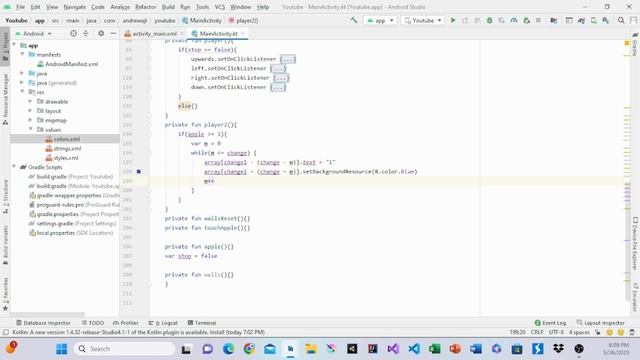Collapse the values folder
Viewport: 640px width, 360px height.
coord(30,129)
